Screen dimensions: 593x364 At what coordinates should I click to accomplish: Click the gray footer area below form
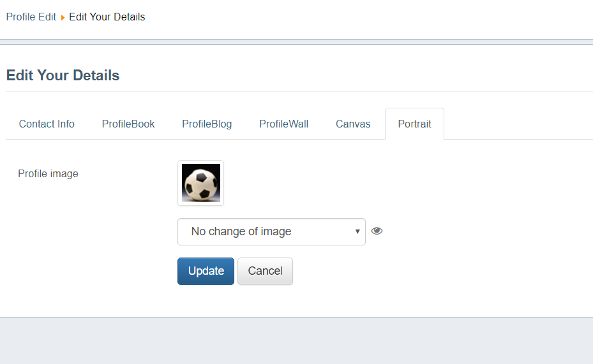tap(296, 340)
